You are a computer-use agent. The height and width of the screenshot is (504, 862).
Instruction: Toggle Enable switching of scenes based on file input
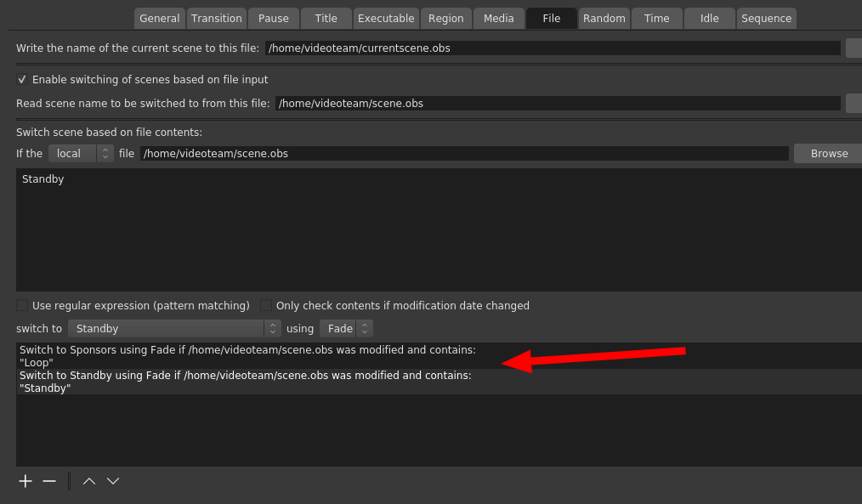coord(22,80)
